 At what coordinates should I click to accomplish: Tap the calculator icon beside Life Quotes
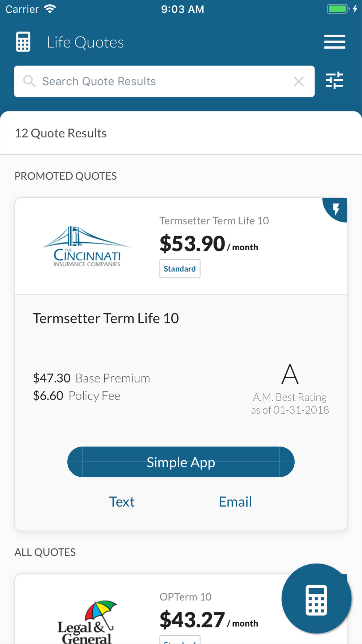click(x=23, y=42)
